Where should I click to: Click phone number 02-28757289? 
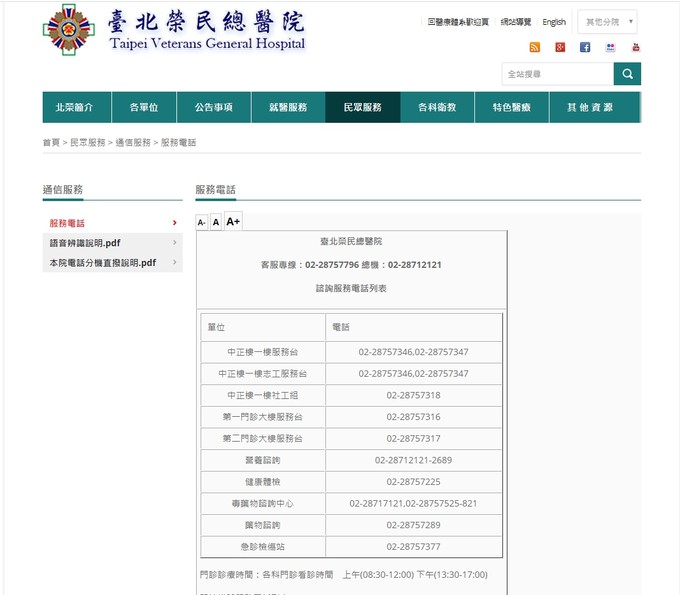pyautogui.click(x=413, y=525)
